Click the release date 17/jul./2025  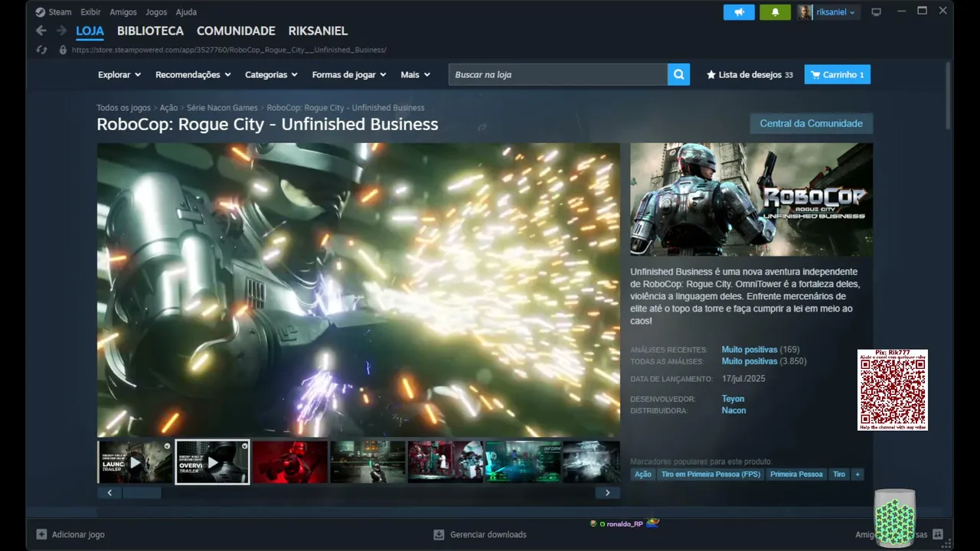(743, 379)
